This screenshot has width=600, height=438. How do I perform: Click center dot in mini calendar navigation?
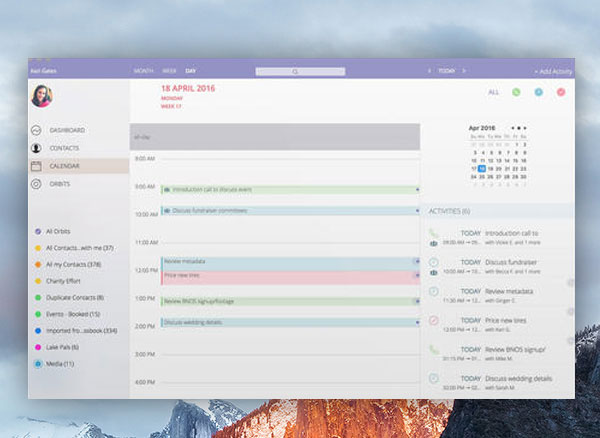pyautogui.click(x=519, y=128)
